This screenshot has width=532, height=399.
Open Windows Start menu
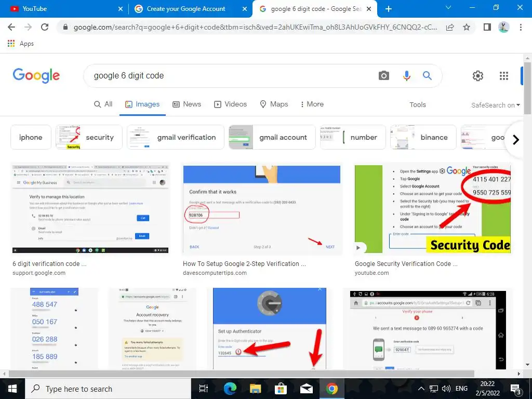12,389
